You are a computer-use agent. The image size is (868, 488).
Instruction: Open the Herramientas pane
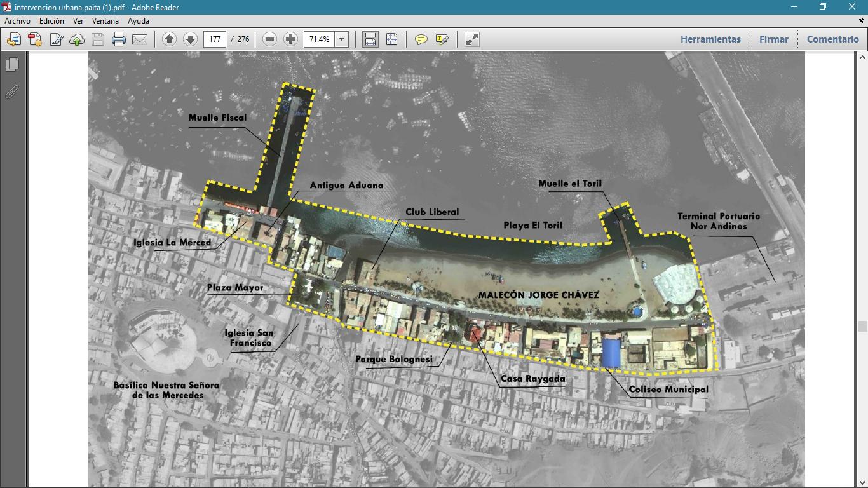710,39
